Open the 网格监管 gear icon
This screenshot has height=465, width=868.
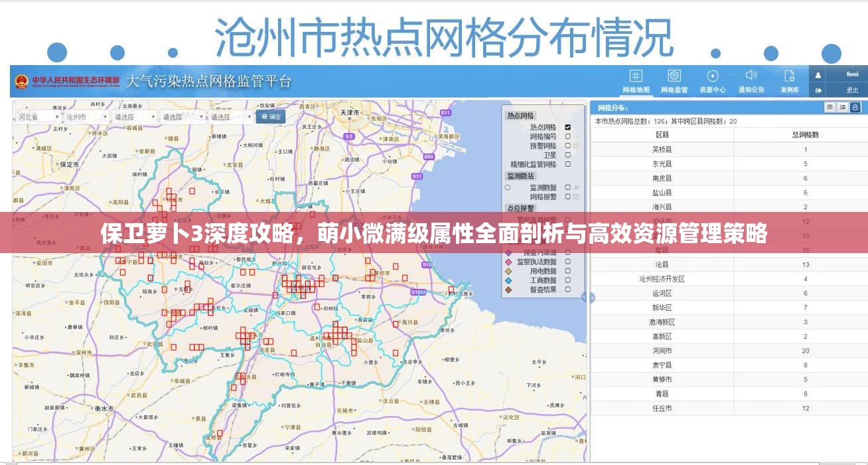point(674,76)
